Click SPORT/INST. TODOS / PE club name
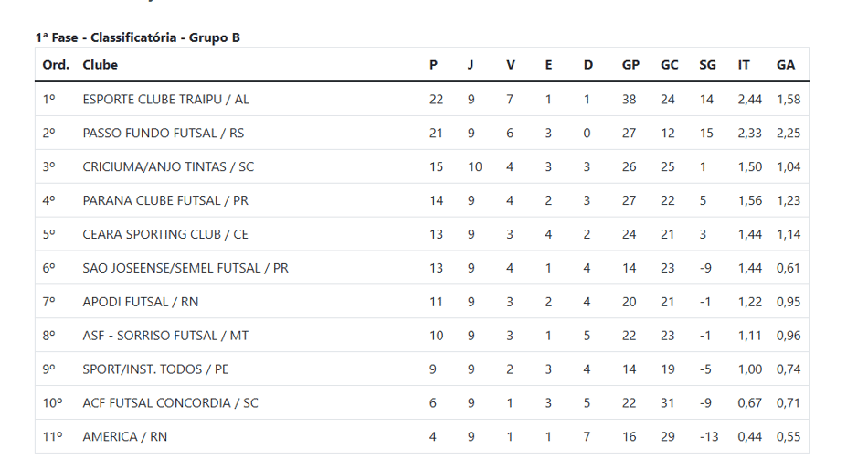This screenshot has width=868, height=460. click(x=155, y=369)
